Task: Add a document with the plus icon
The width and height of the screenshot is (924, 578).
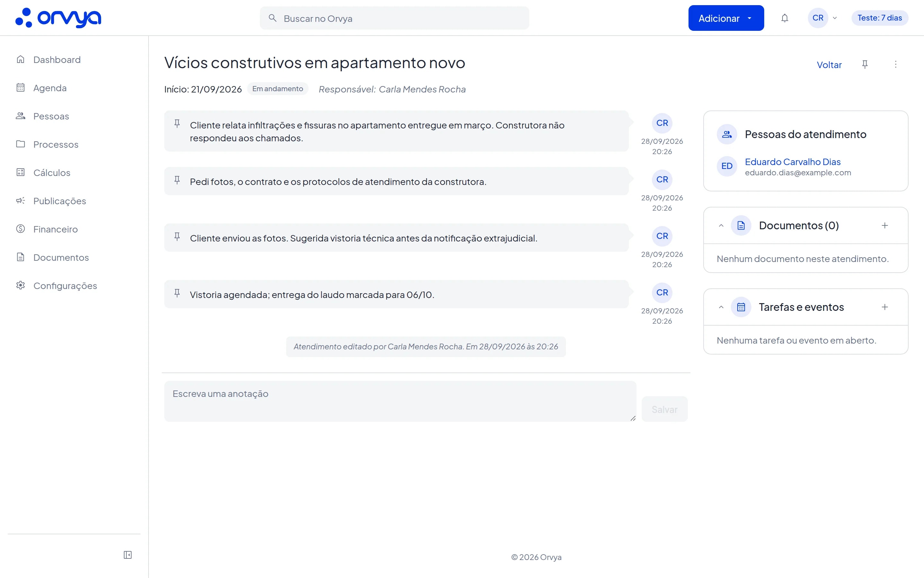Action: (885, 225)
